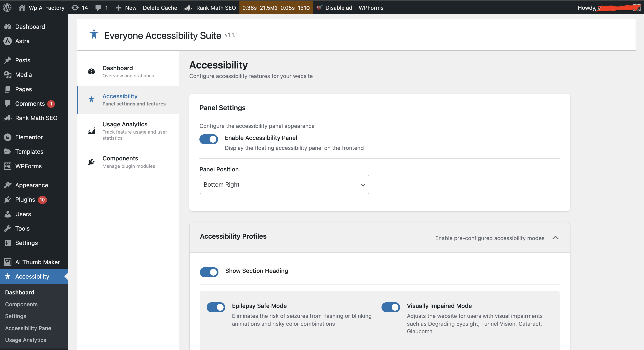Click the updates icon showing 14

pos(79,7)
